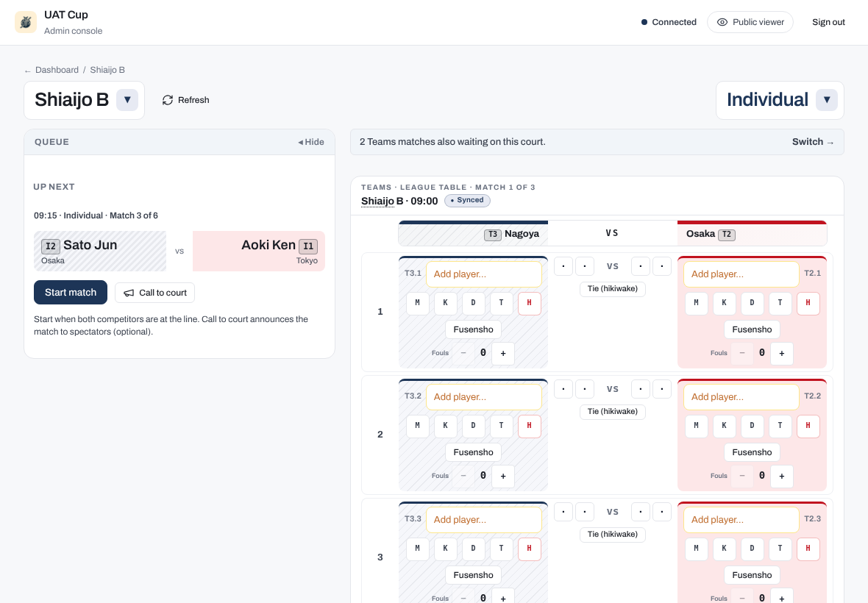Click the Synced status badge
The width and height of the screenshot is (868, 603).
pos(467,200)
